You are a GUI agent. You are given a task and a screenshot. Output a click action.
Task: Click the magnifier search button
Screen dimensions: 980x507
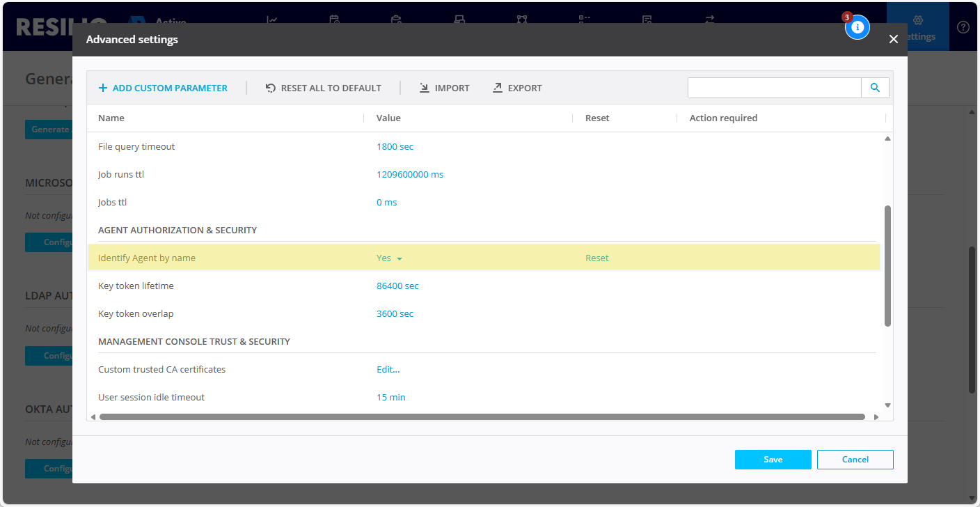point(875,88)
